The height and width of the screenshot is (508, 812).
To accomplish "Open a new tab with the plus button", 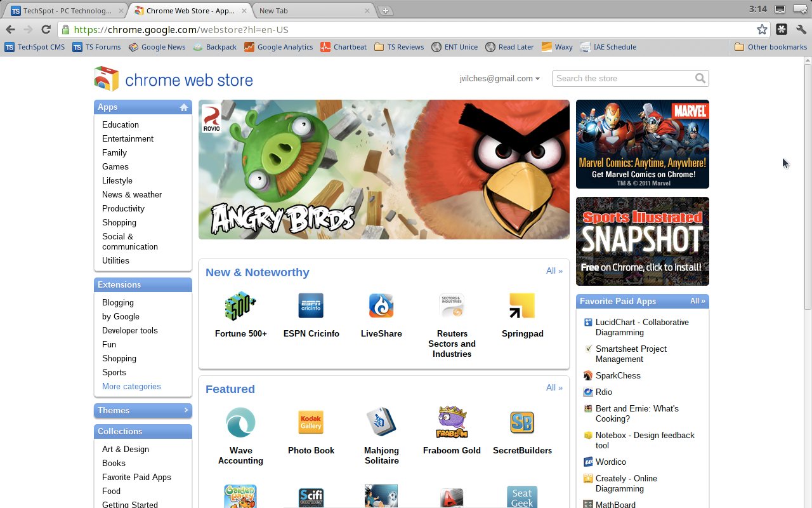I will (x=385, y=11).
